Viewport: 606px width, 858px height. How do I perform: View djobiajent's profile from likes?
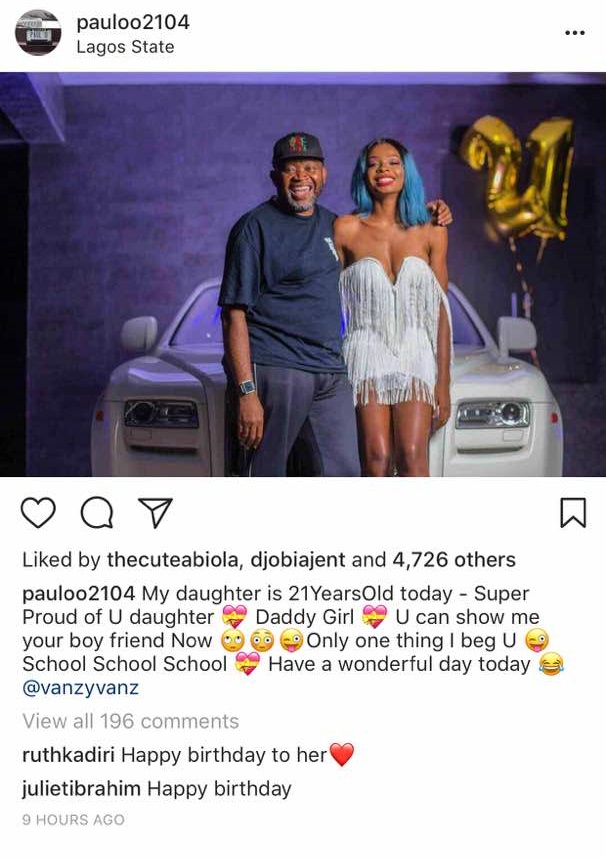coord(298,560)
